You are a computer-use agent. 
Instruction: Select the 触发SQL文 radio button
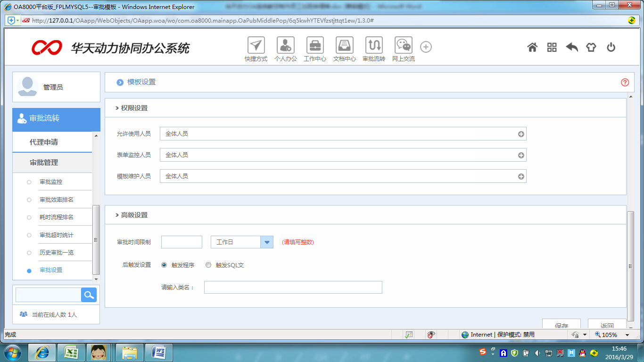[x=208, y=264]
